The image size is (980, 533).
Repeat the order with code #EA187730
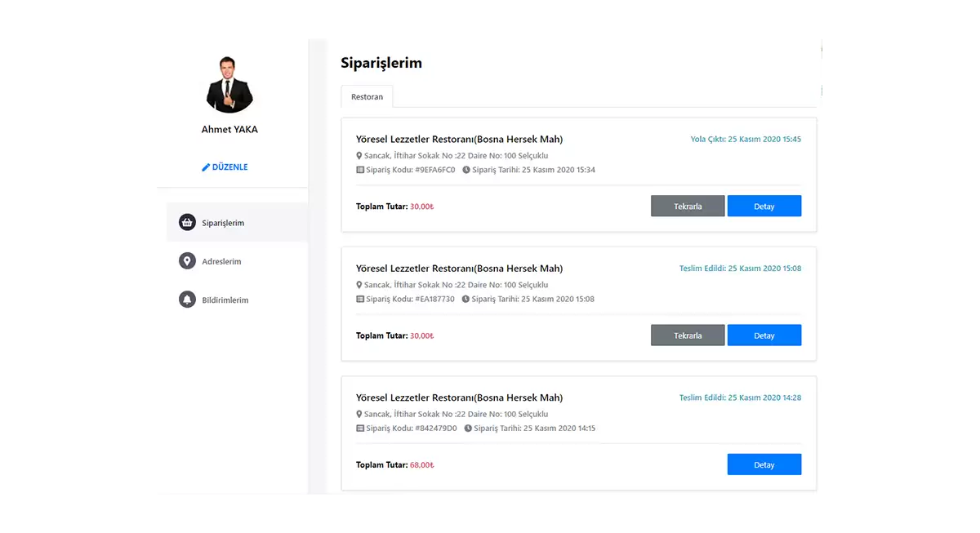pos(688,335)
